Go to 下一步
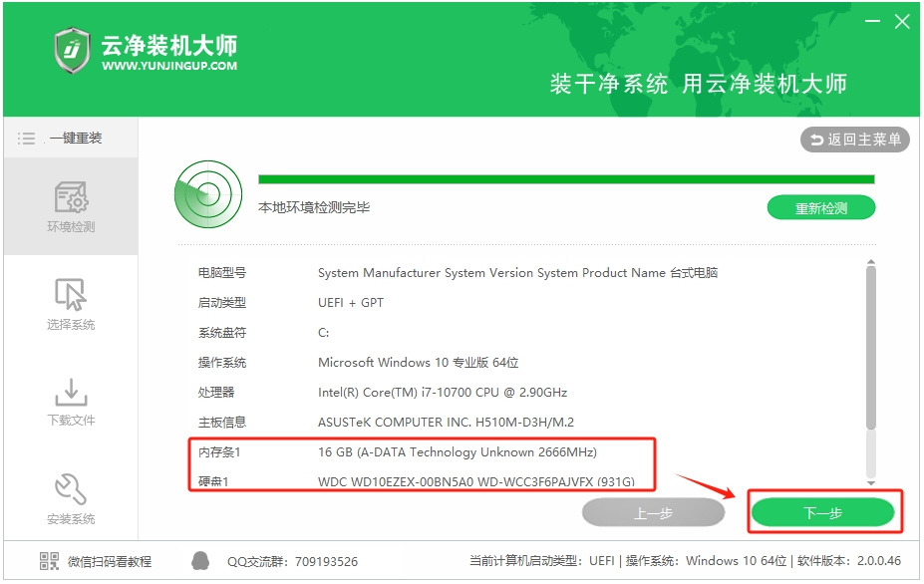Viewport: 924px width, 584px height. pyautogui.click(x=822, y=512)
